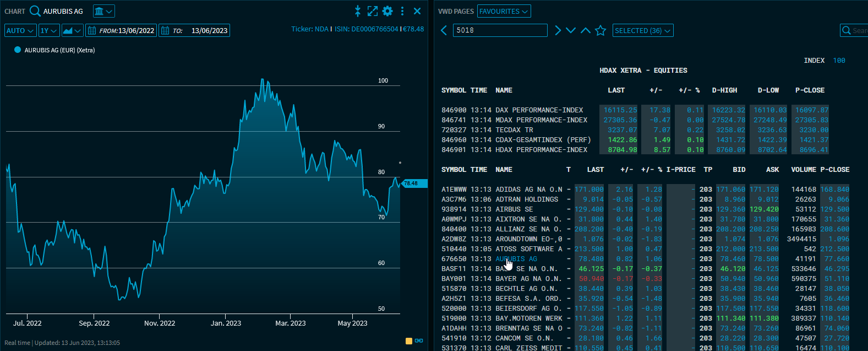Open the SELECTED (36) menu
The image size is (868, 351).
[x=642, y=31]
